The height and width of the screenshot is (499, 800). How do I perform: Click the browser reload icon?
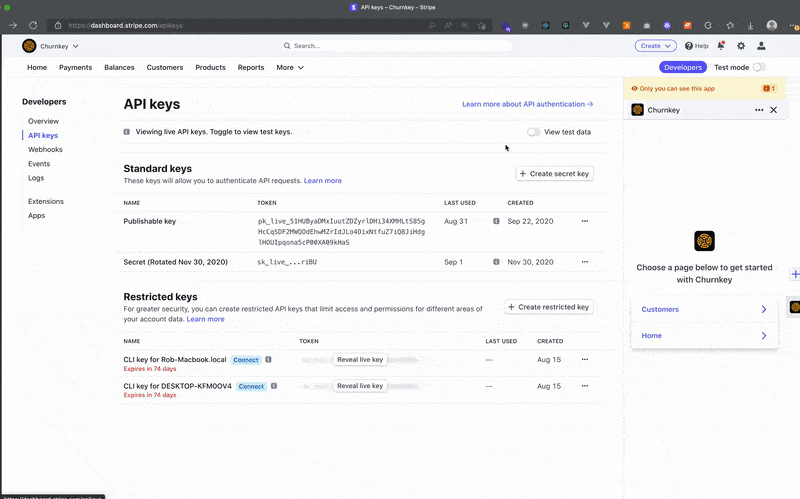click(x=33, y=25)
